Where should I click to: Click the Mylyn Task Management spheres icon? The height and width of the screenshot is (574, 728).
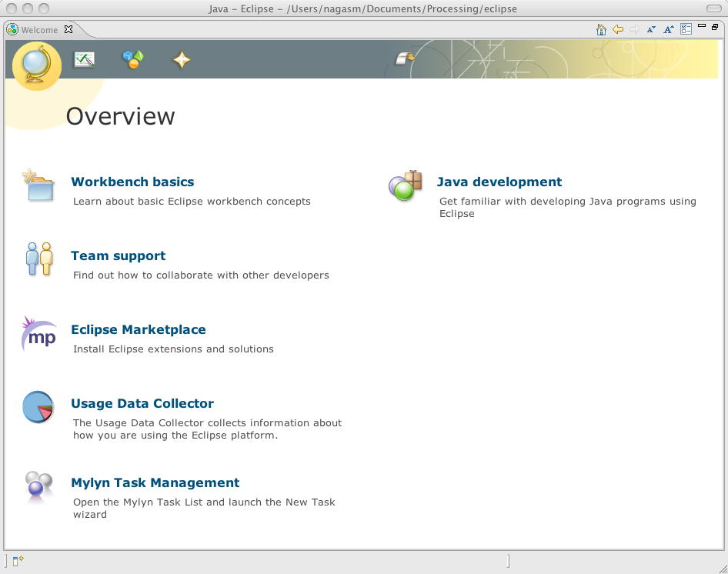pos(38,487)
